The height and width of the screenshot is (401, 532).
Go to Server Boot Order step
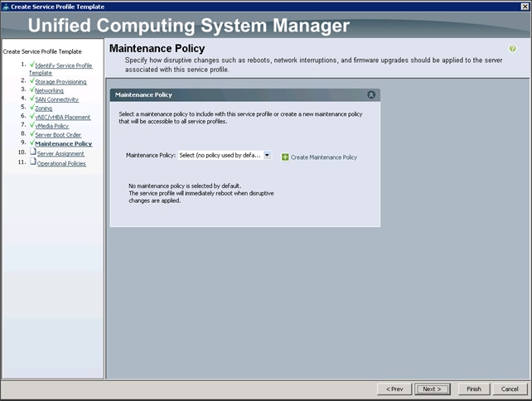(x=58, y=135)
